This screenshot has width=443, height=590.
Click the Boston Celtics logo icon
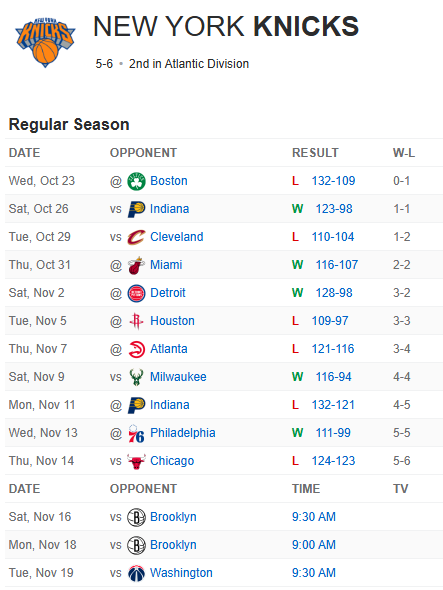136,181
